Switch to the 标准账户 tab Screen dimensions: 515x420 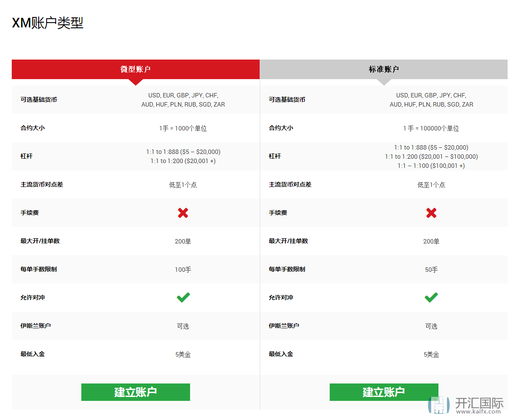point(384,69)
